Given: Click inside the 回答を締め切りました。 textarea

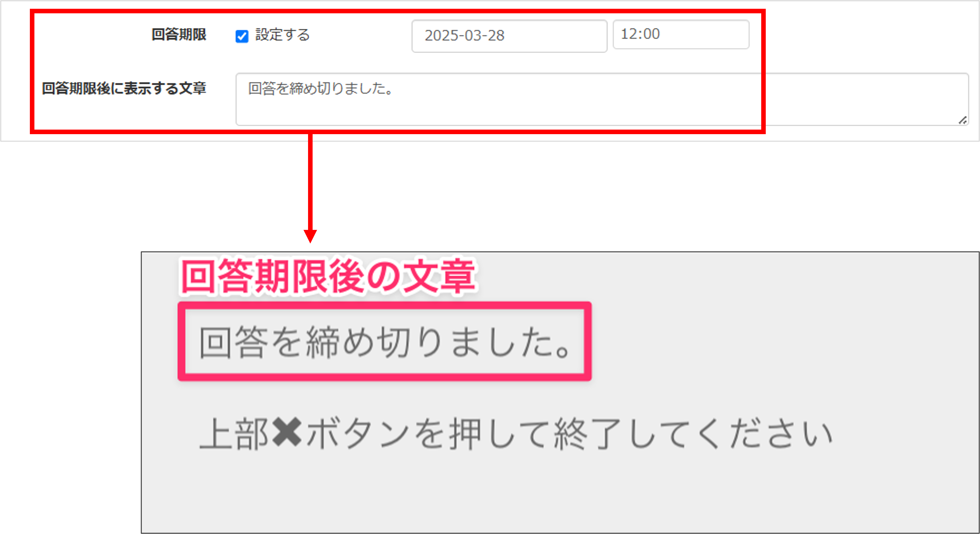Looking at the screenshot, I should (x=602, y=99).
